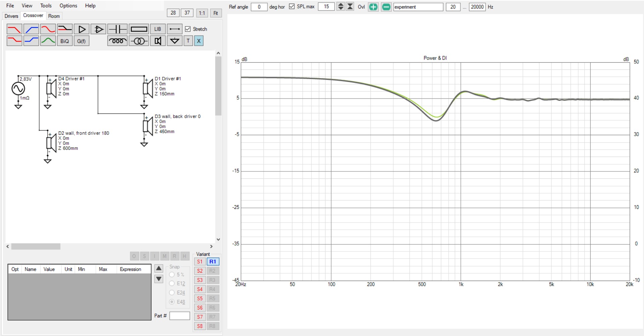Move parameter up with up-arrow button
This screenshot has width=644, height=336.
click(159, 268)
